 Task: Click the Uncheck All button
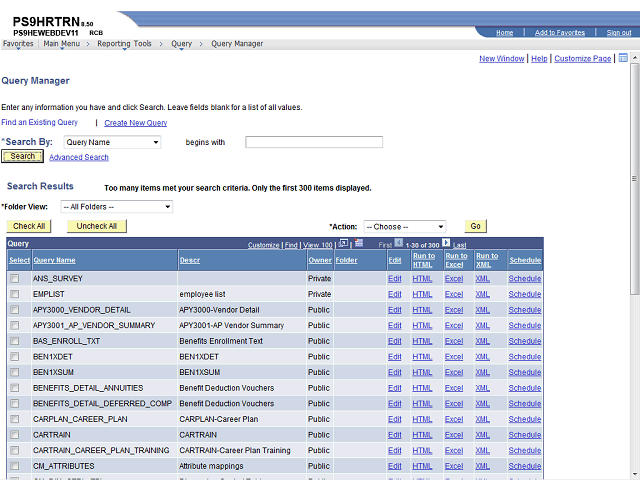[97, 226]
